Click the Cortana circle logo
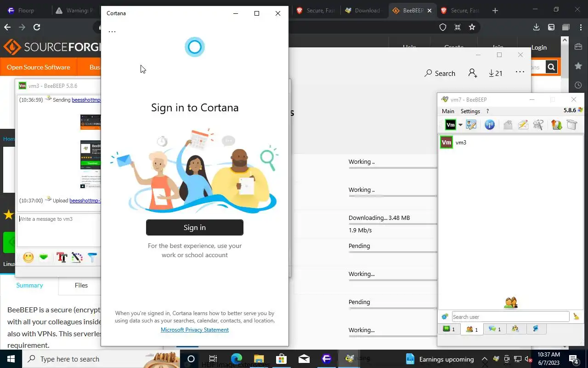The height and width of the screenshot is (368, 588). 194,47
